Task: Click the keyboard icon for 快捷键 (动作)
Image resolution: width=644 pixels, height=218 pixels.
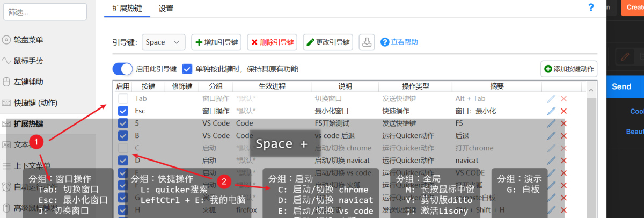Action: coord(6,103)
